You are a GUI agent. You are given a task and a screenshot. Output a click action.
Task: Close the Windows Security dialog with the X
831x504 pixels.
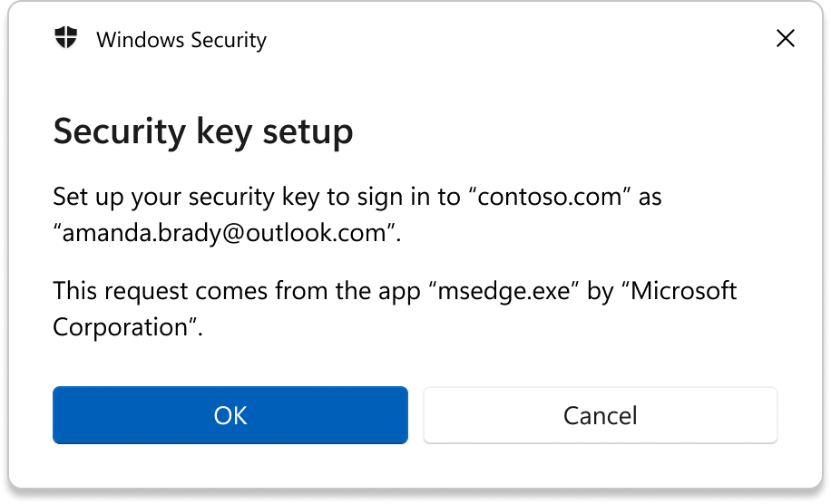pyautogui.click(x=785, y=38)
